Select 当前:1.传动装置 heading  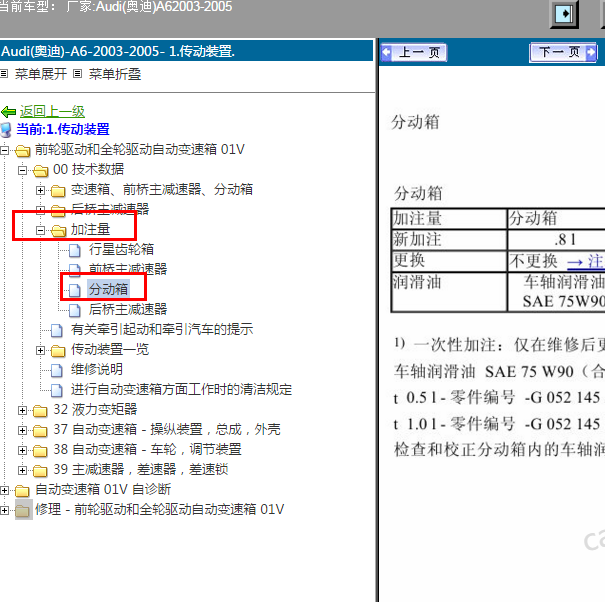63,129
